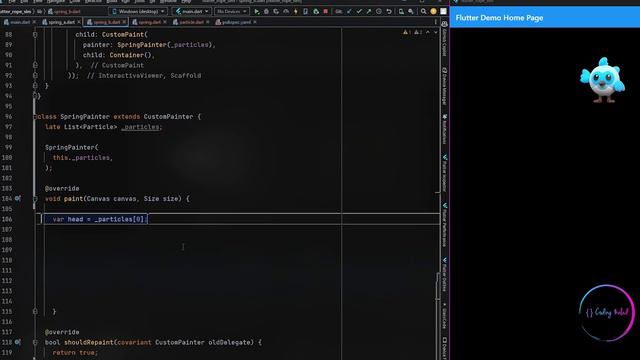Close the spring_b.dart tab
The height and width of the screenshot is (360, 640).
[124, 22]
